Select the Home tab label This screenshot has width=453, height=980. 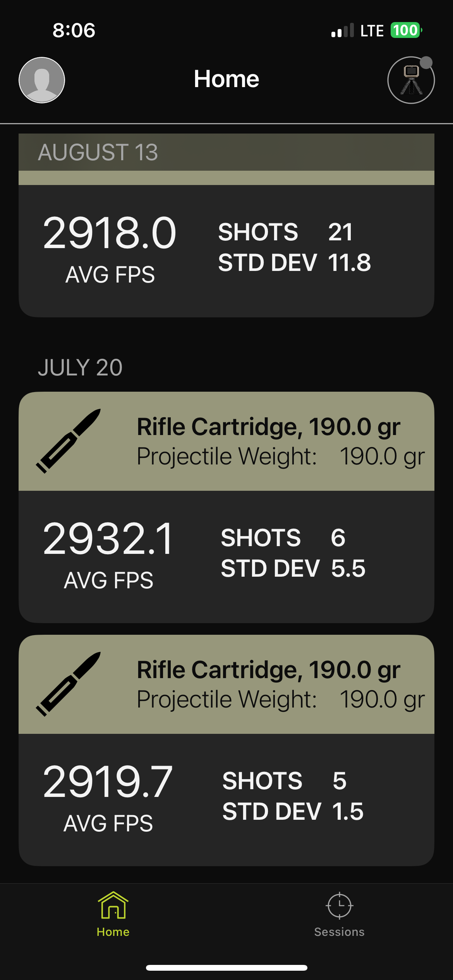(113, 932)
